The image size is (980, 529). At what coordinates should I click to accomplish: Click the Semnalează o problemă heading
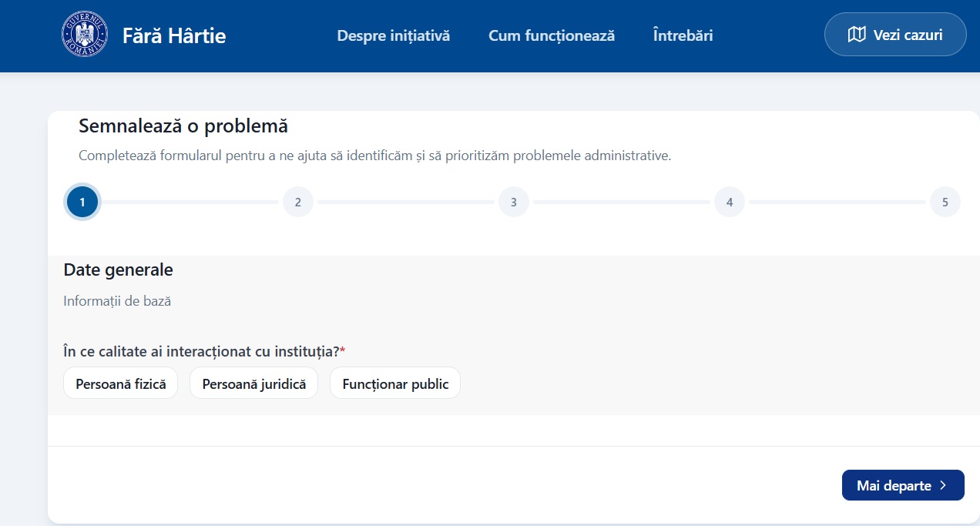(x=183, y=126)
